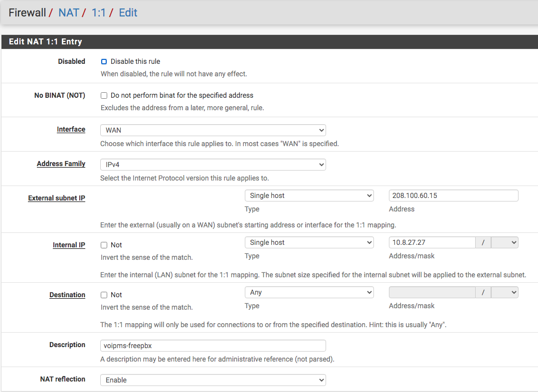Click Internal address field 10.8.27.27

(x=432, y=243)
